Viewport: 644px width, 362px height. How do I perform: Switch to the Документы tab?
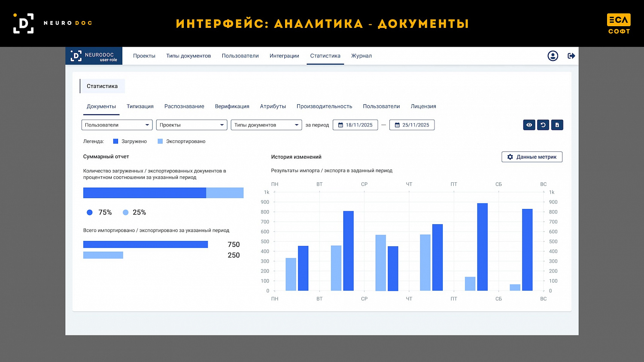(x=101, y=106)
